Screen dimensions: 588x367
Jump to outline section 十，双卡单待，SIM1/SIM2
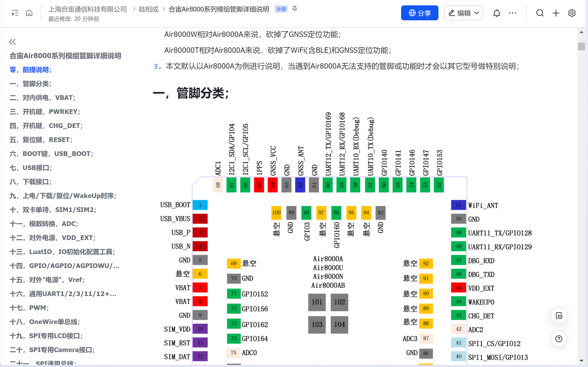(53, 210)
